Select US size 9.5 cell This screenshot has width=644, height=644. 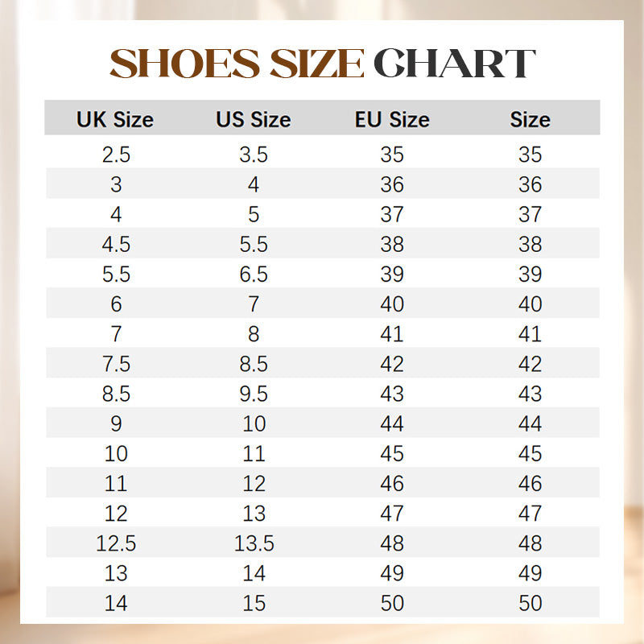[x=254, y=394]
